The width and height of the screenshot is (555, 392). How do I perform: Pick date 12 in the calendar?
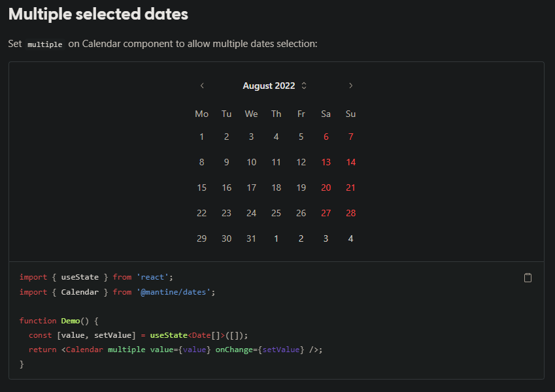click(x=301, y=162)
